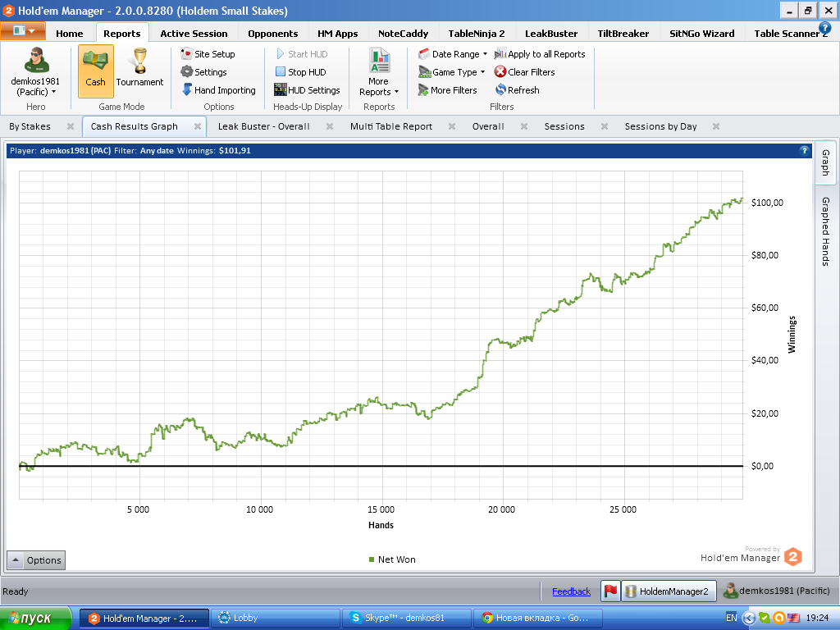840x630 pixels.
Task: Select the Sessions by Day tab
Action: point(660,126)
